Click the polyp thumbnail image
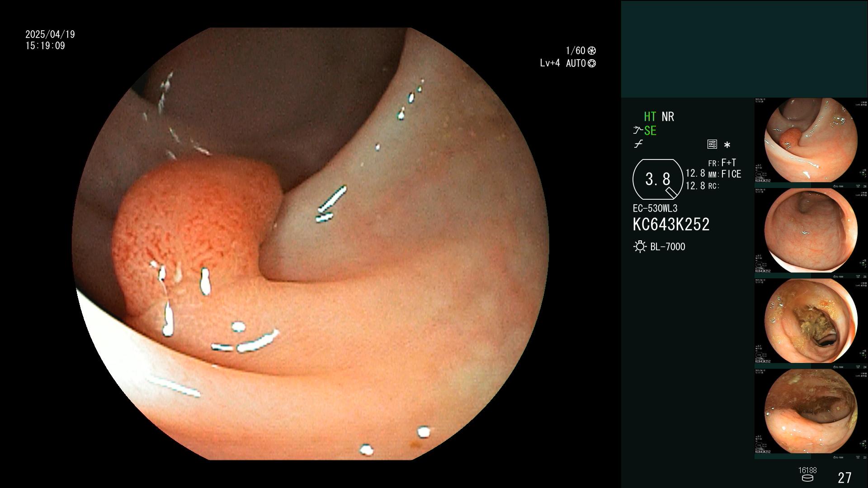Image resolution: width=868 pixels, height=488 pixels. click(811, 141)
